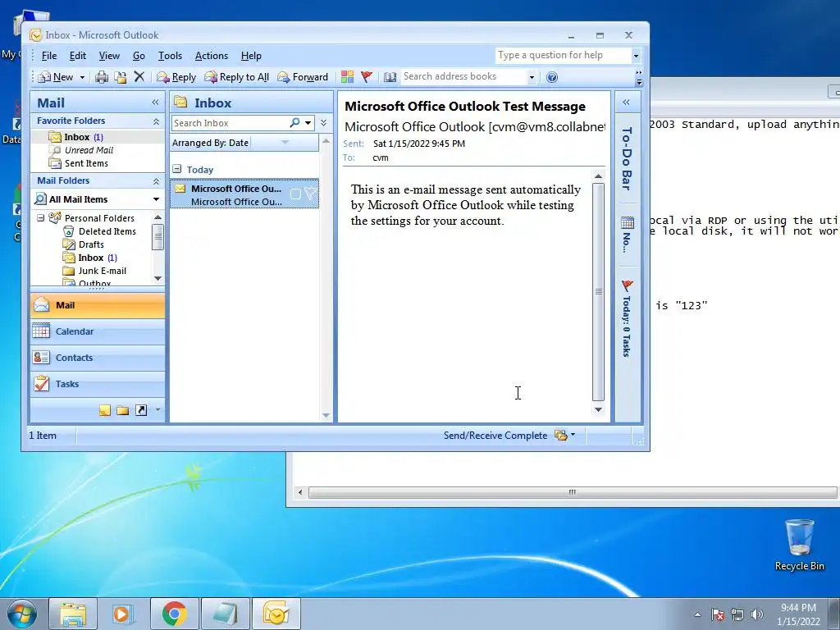
Task: Switch to the Contacts pane
Action: 98,358
